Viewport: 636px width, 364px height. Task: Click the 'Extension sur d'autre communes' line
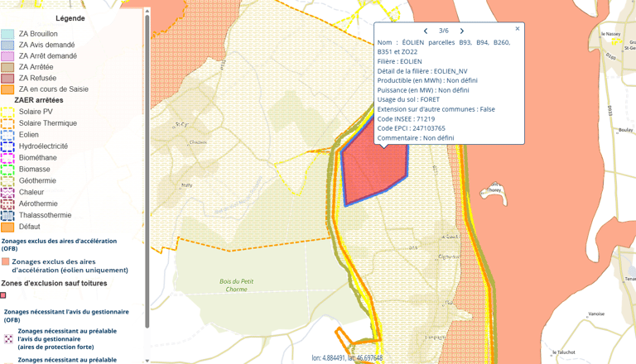coord(436,109)
